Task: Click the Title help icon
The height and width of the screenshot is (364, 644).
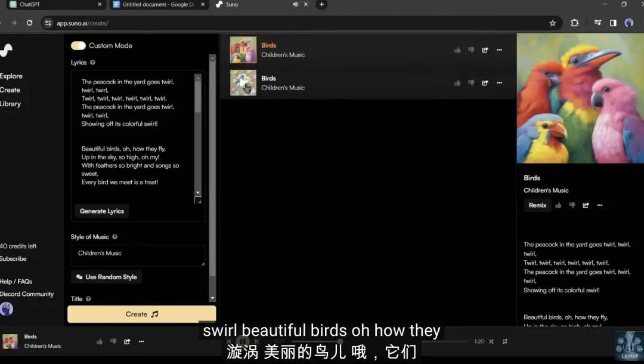Action: pyautogui.click(x=88, y=299)
